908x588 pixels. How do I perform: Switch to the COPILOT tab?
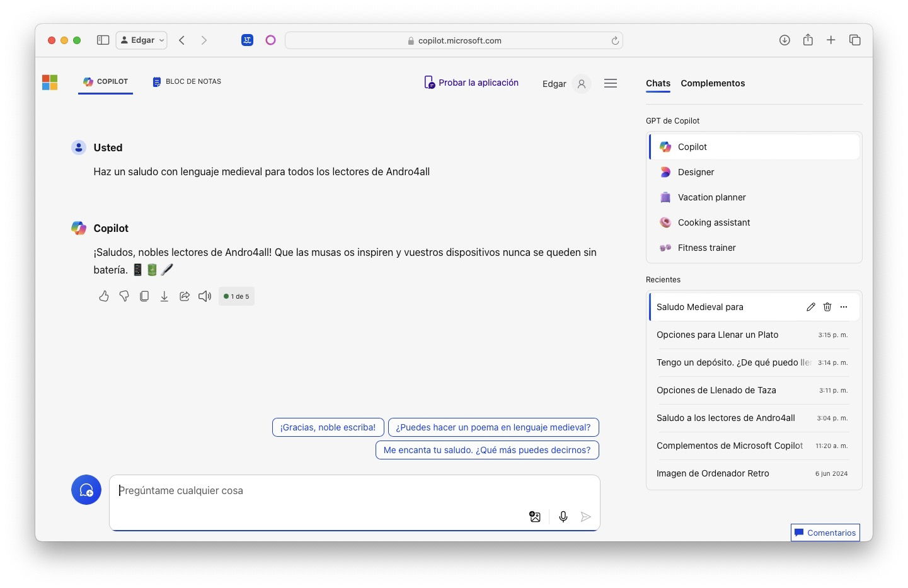tap(105, 82)
